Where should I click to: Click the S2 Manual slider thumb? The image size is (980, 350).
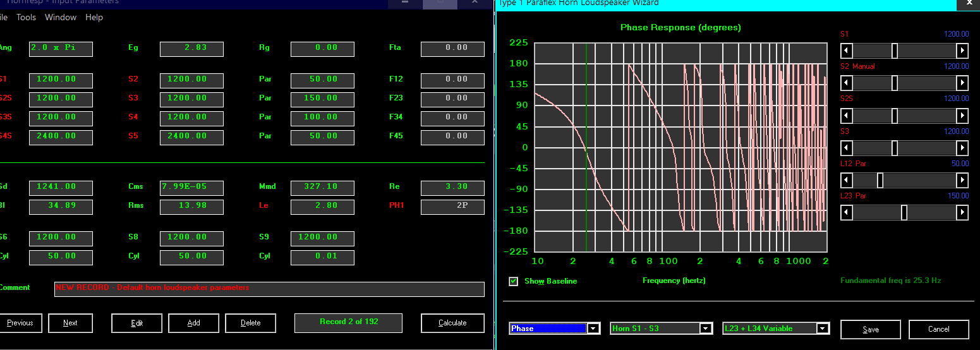(895, 83)
